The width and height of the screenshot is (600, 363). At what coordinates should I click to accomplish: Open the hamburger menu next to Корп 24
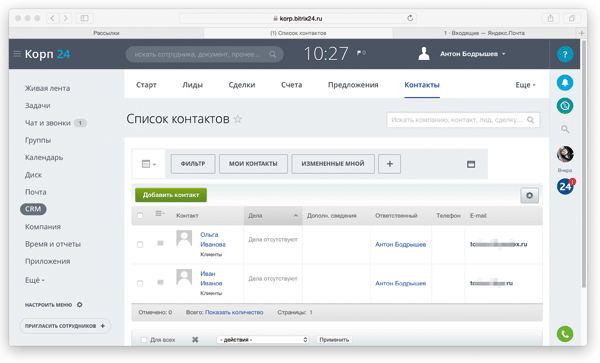(x=17, y=54)
